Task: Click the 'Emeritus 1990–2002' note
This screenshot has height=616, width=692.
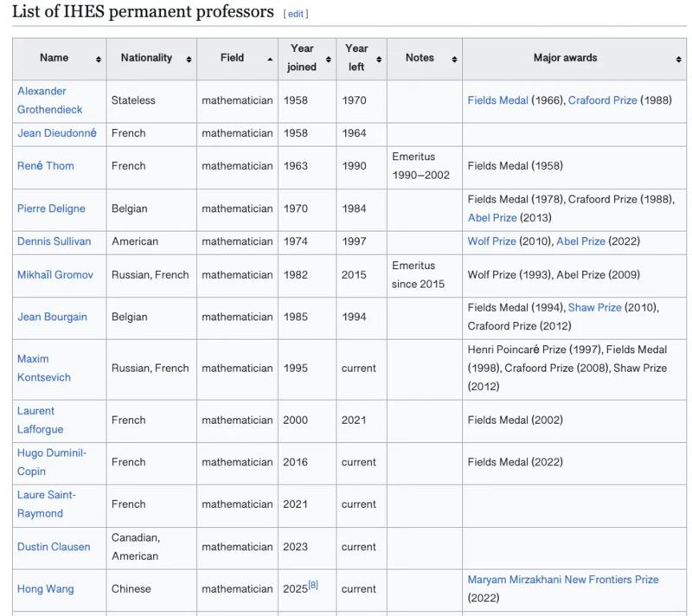Action: 420,166
